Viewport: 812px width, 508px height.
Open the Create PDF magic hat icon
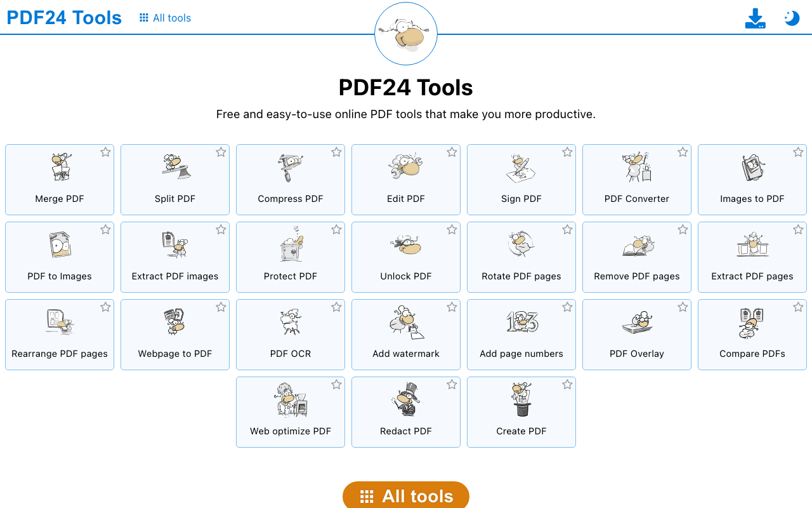pyautogui.click(x=521, y=399)
